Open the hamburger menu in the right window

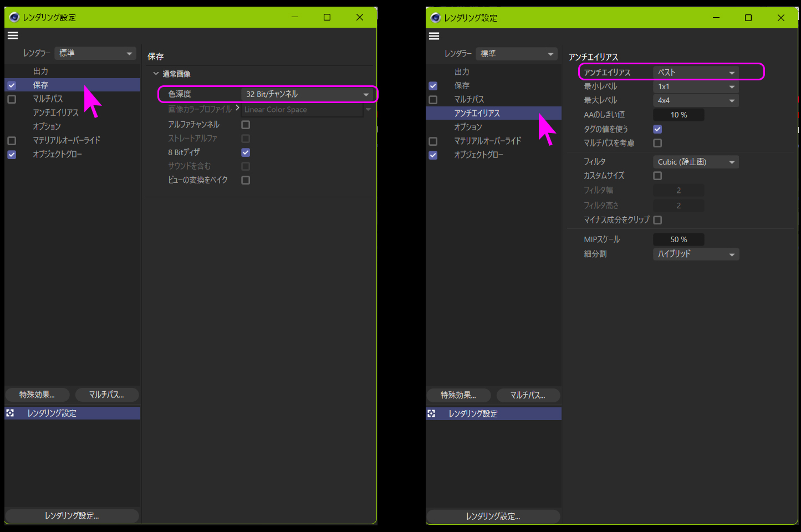[x=434, y=36]
